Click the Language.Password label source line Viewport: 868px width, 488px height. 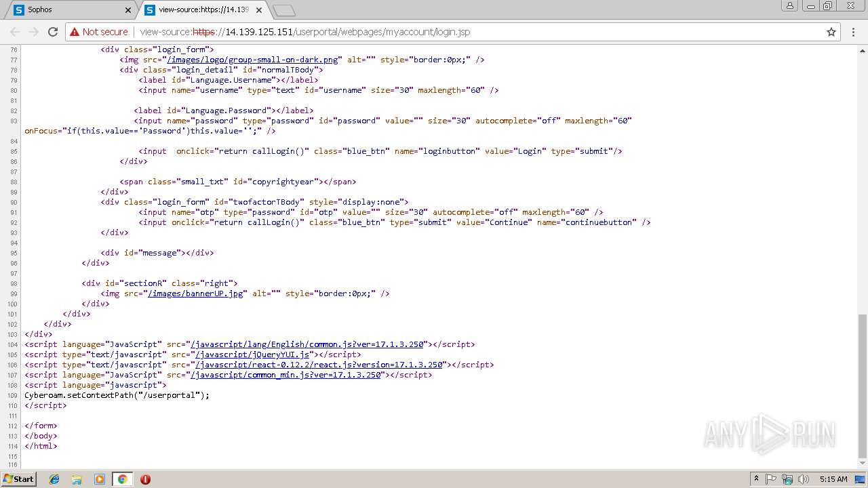(x=224, y=110)
